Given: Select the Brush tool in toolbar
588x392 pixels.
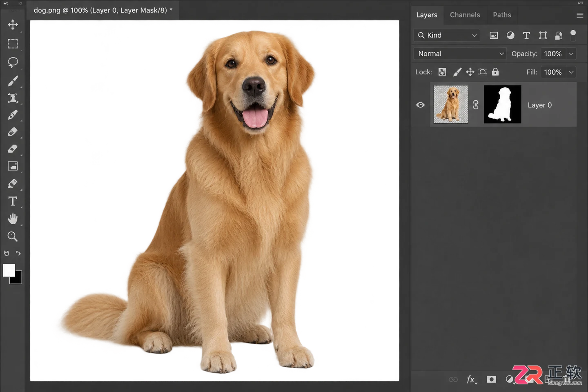Looking at the screenshot, I should tap(13, 81).
